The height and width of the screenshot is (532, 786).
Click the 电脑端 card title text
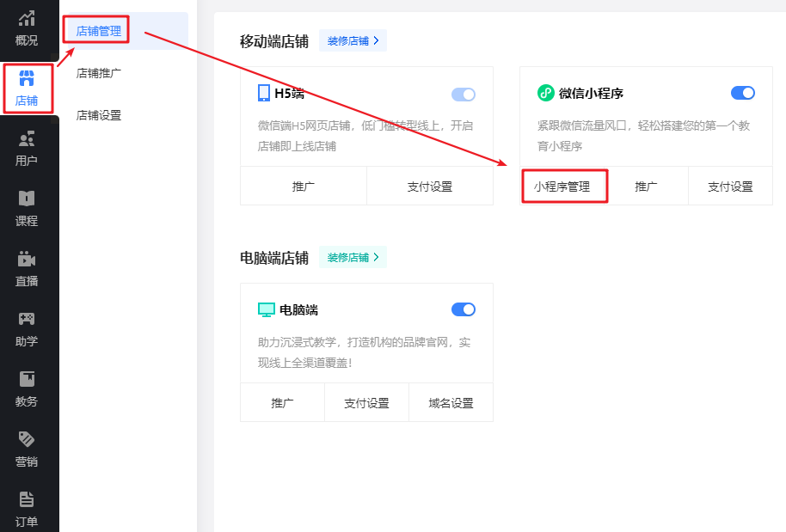click(298, 310)
